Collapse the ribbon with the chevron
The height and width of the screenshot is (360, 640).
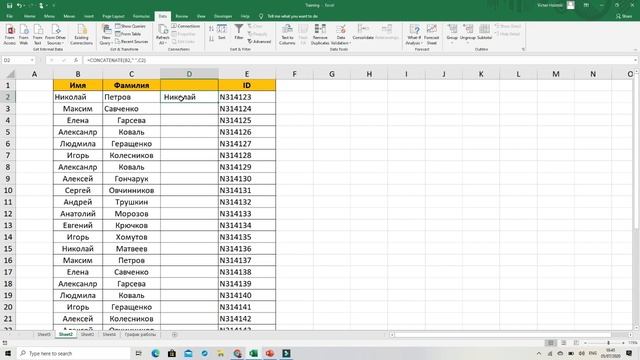(x=635, y=49)
